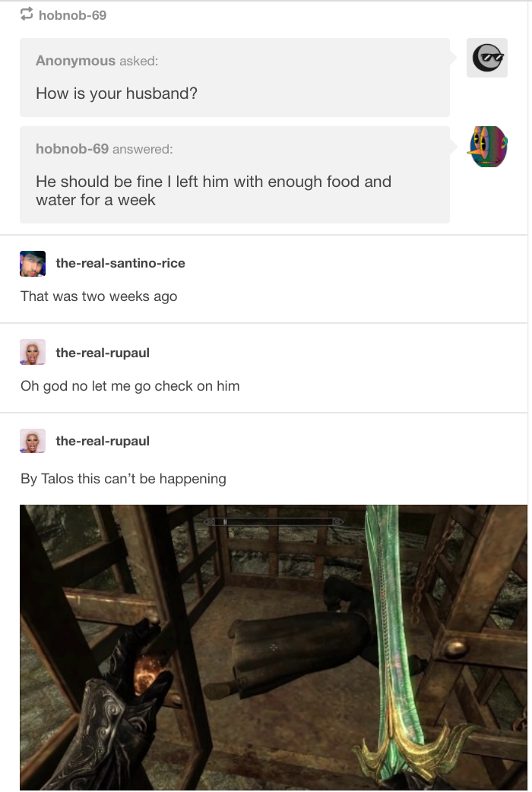Click 'Oh god no let me go check on him' text
The image size is (532, 792).
point(131,386)
